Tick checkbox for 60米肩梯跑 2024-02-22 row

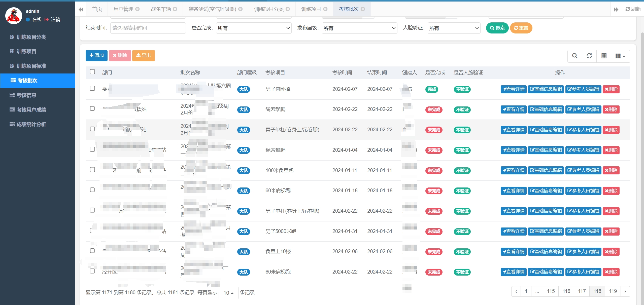92,271
